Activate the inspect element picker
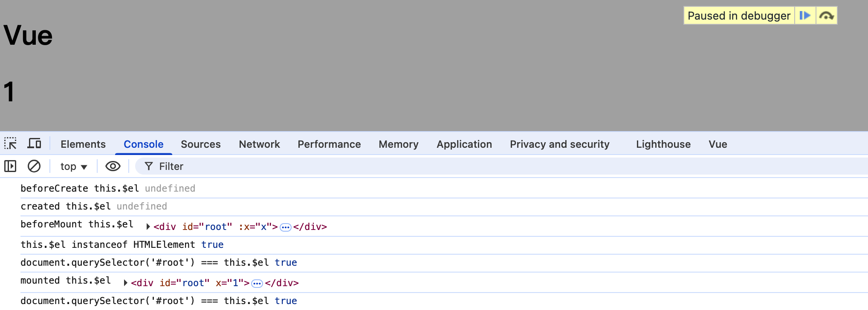Screen dimensions: 868x310 point(10,144)
